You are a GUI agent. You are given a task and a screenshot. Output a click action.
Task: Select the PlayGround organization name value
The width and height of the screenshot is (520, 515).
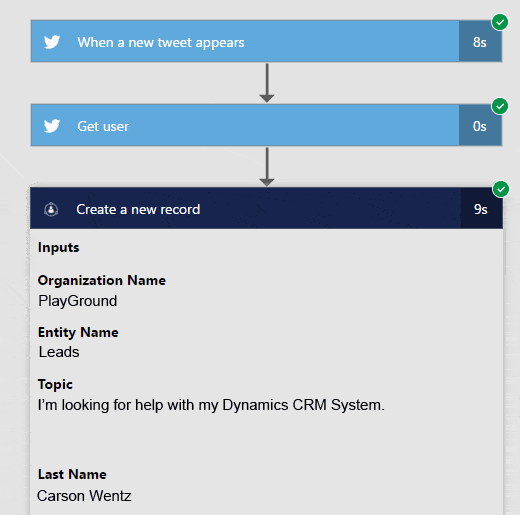(78, 301)
